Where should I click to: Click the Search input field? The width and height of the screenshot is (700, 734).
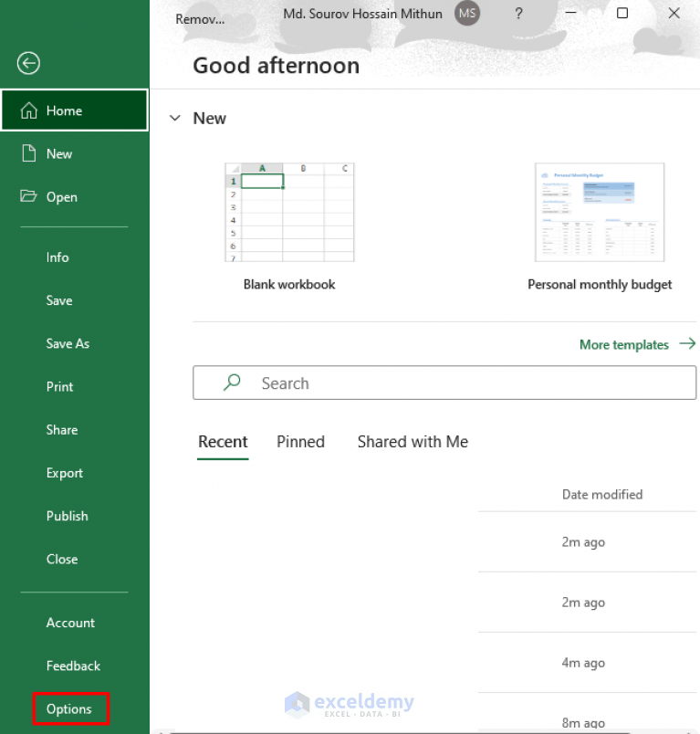pyautogui.click(x=444, y=383)
